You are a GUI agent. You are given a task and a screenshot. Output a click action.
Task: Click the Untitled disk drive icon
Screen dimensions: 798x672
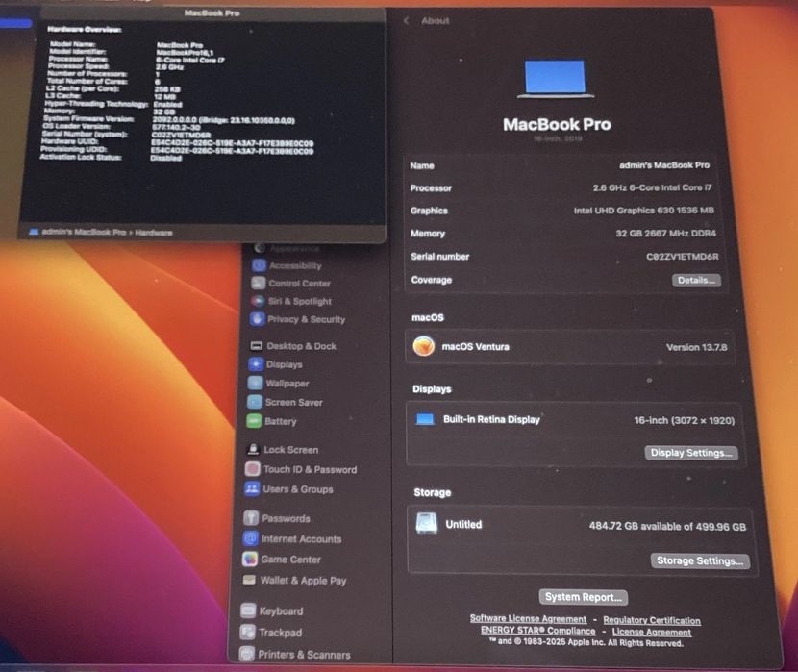pyautogui.click(x=427, y=523)
